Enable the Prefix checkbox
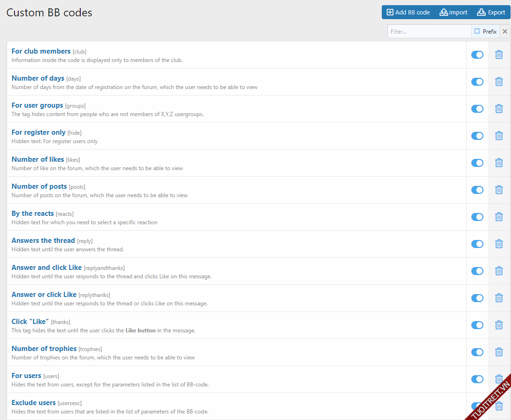 477,31
